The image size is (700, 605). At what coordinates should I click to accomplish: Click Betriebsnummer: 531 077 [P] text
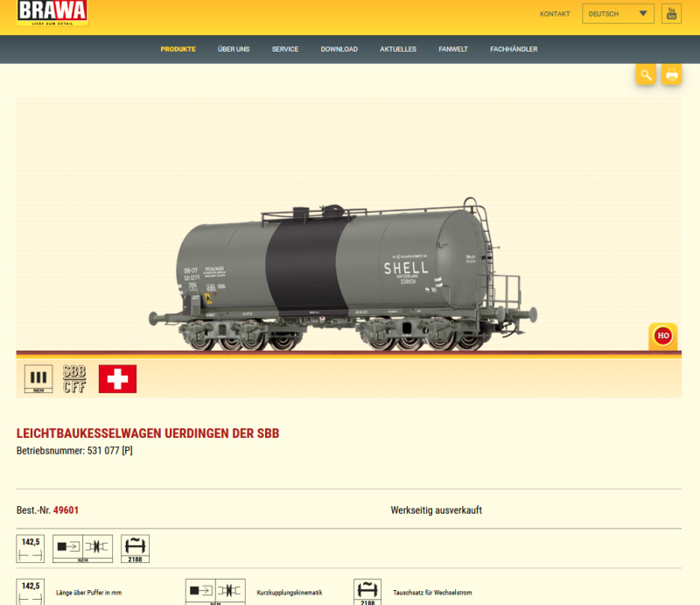point(74,451)
